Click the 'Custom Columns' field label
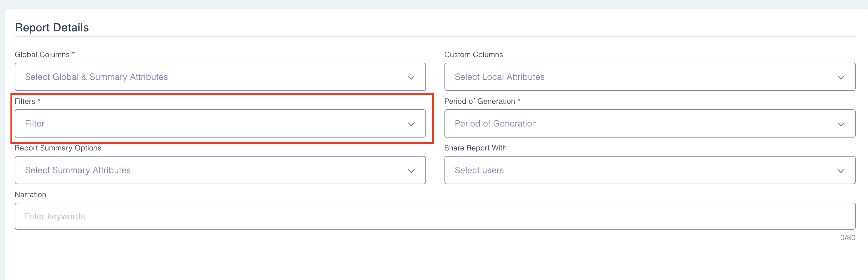The image size is (868, 280). click(473, 55)
